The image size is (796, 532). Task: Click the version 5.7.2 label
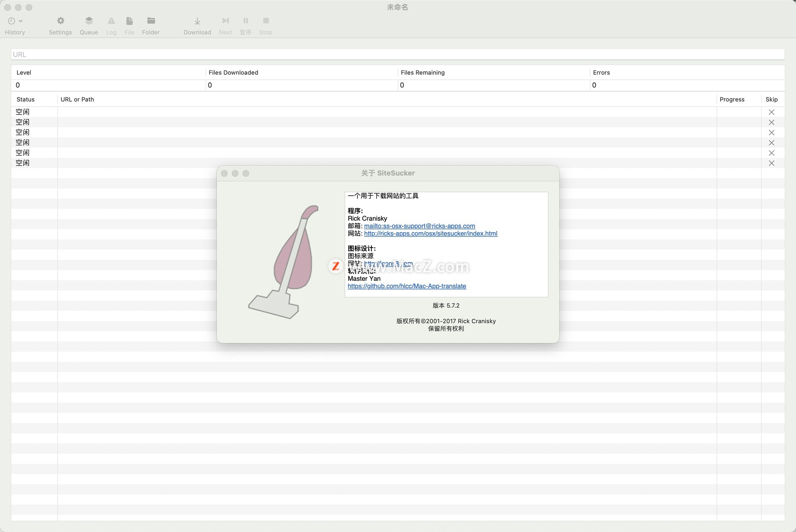coord(446,306)
